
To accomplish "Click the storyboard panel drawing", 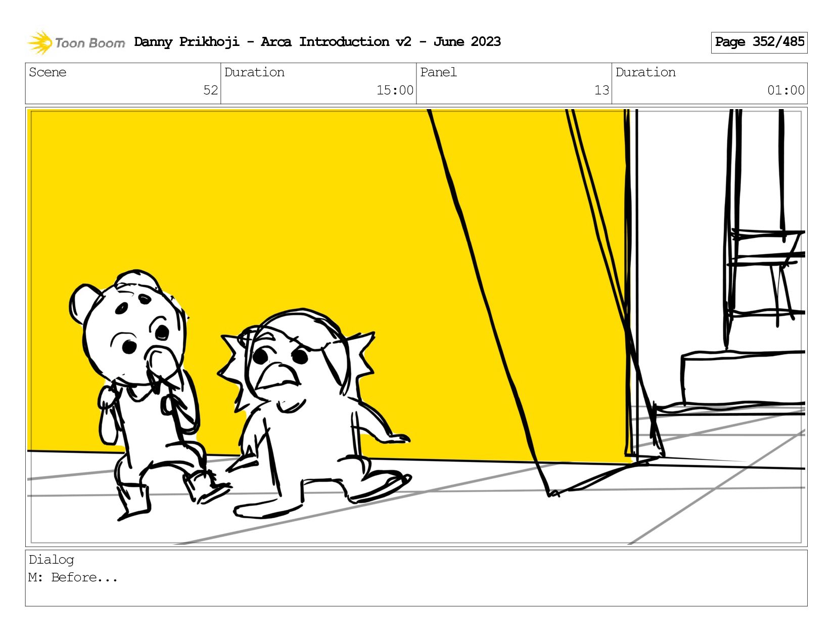I will point(416,327).
